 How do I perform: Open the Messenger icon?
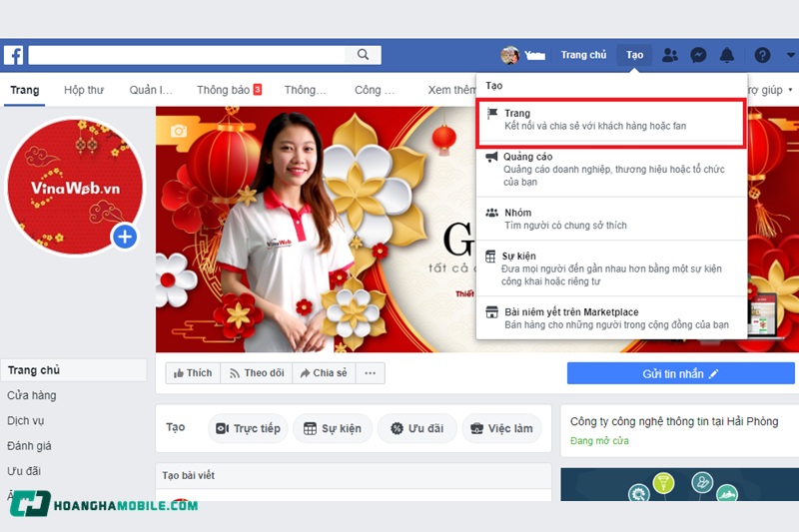point(698,55)
